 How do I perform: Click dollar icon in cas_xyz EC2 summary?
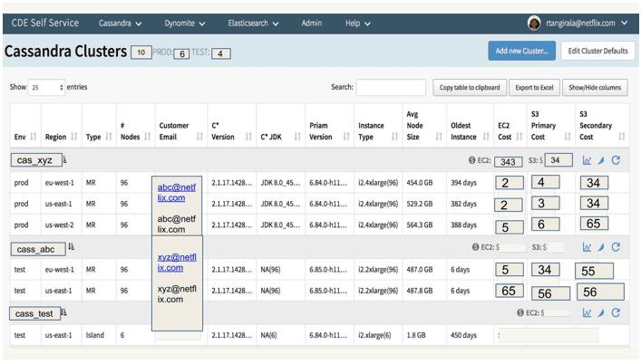(471, 160)
